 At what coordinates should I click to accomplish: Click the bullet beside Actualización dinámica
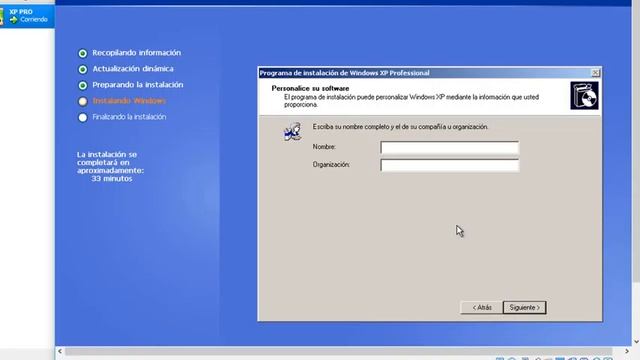pos(82,69)
